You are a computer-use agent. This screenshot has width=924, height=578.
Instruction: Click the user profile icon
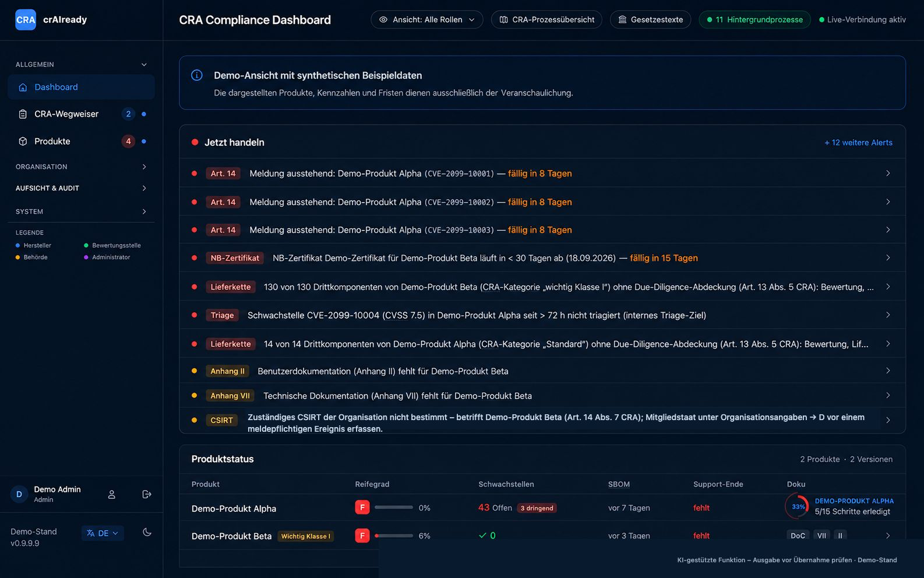click(x=112, y=495)
